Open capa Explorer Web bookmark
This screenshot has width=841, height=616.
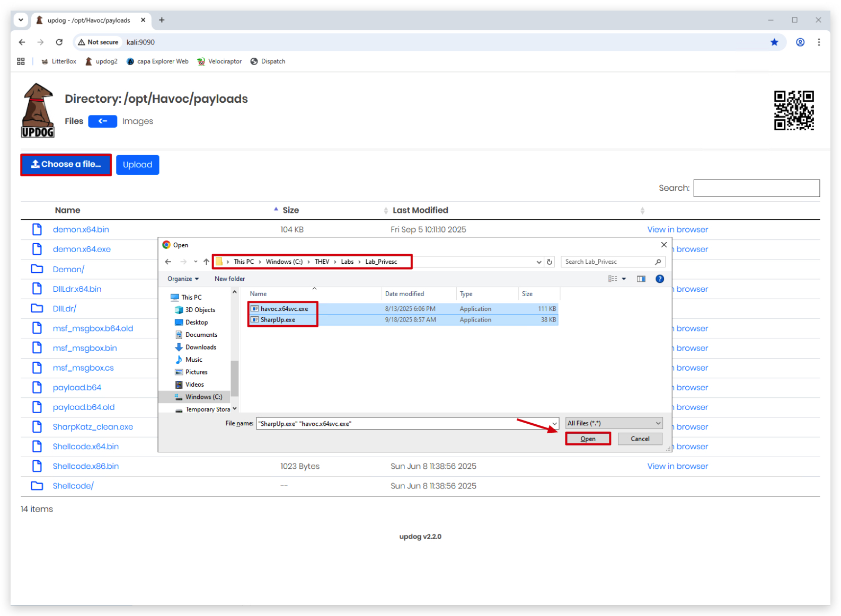pyautogui.click(x=157, y=61)
